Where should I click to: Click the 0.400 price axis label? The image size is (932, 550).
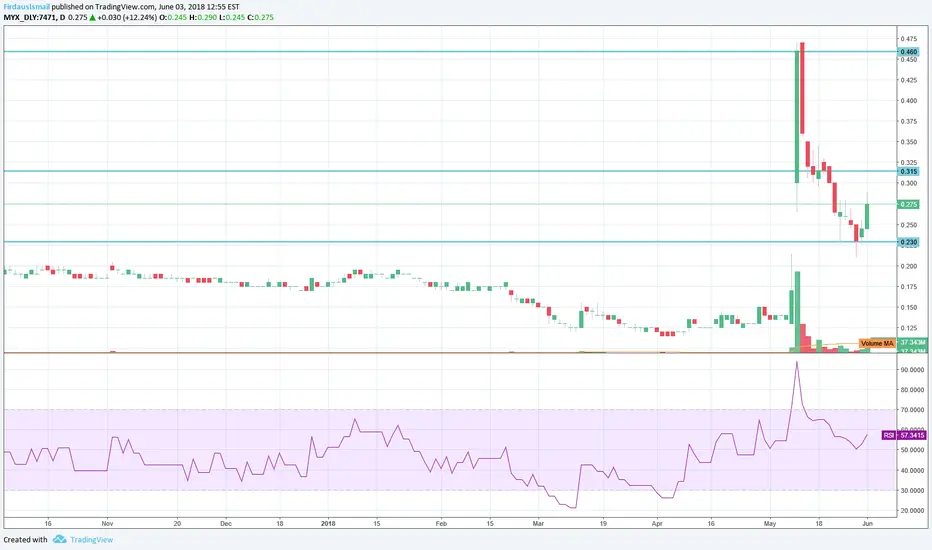908,100
